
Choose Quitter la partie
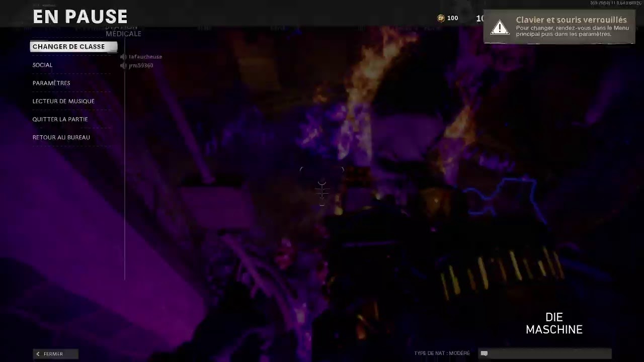tap(60, 119)
